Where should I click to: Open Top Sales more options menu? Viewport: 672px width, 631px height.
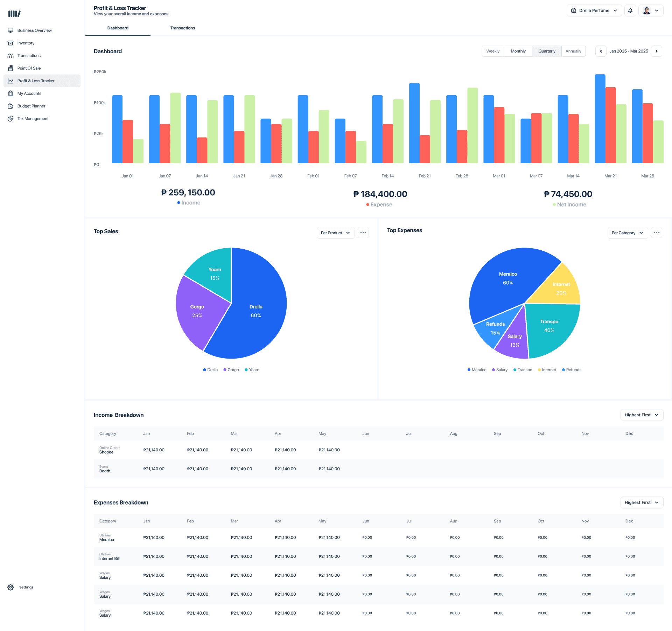(363, 233)
